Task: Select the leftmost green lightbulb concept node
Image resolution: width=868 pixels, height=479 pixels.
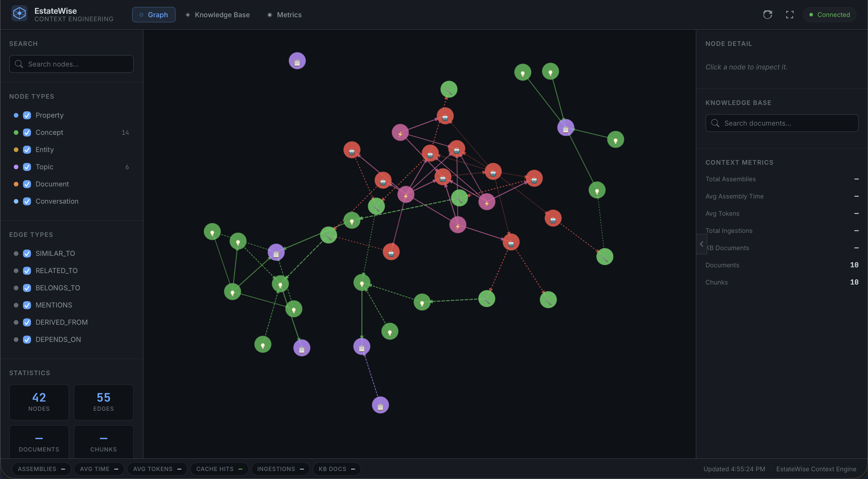Action: point(212,231)
